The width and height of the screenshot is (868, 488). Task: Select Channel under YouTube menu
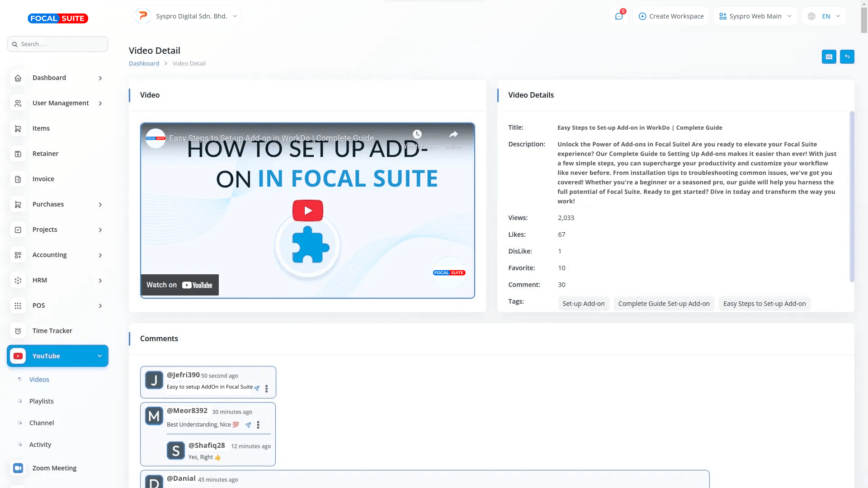tap(42, 423)
